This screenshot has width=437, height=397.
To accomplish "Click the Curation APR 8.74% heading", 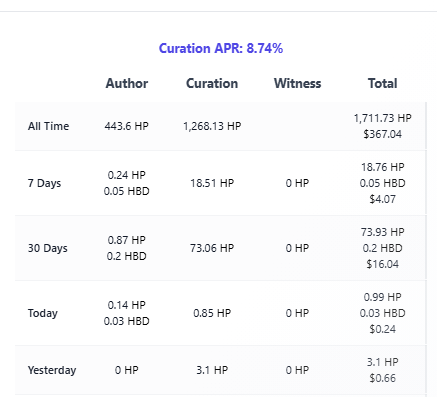I will [x=221, y=48].
